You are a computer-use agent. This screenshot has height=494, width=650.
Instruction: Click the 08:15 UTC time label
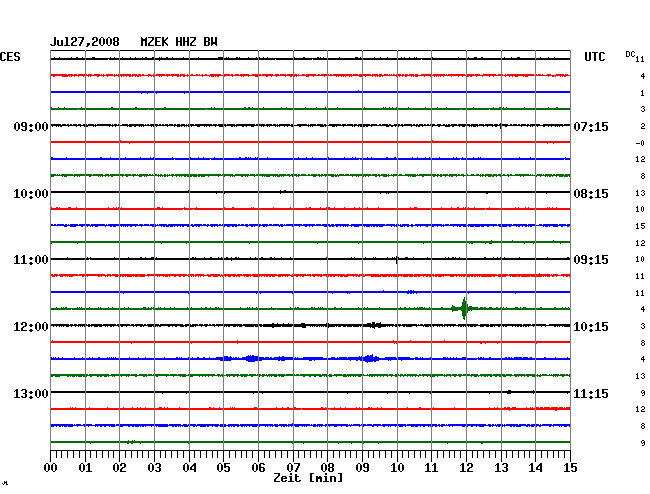click(x=589, y=193)
